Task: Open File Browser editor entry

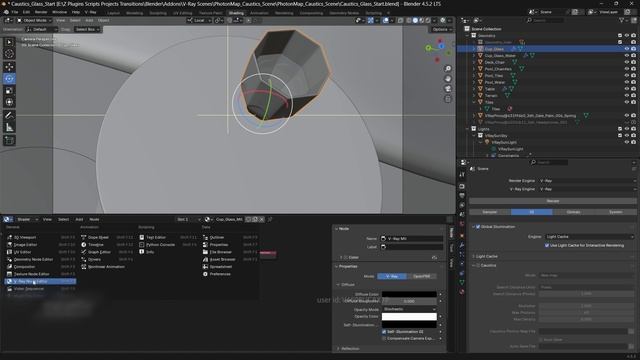Action: [x=230, y=252]
